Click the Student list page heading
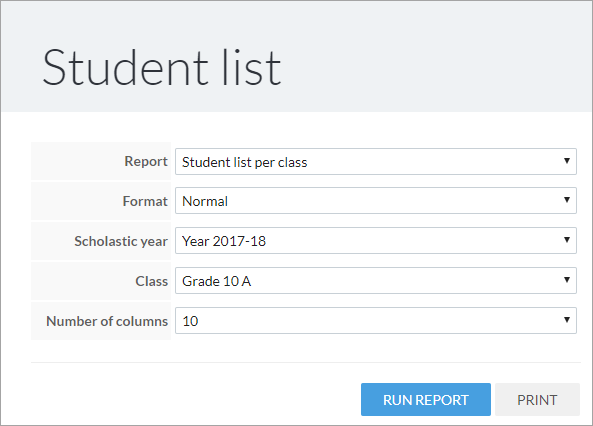This screenshot has height=426, width=593. (161, 68)
